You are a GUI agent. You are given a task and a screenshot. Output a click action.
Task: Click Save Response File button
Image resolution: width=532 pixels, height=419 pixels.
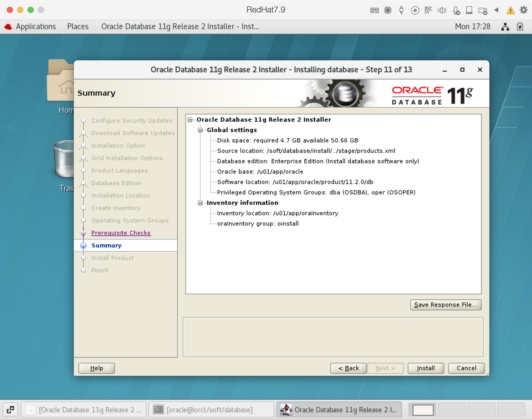[445, 305]
